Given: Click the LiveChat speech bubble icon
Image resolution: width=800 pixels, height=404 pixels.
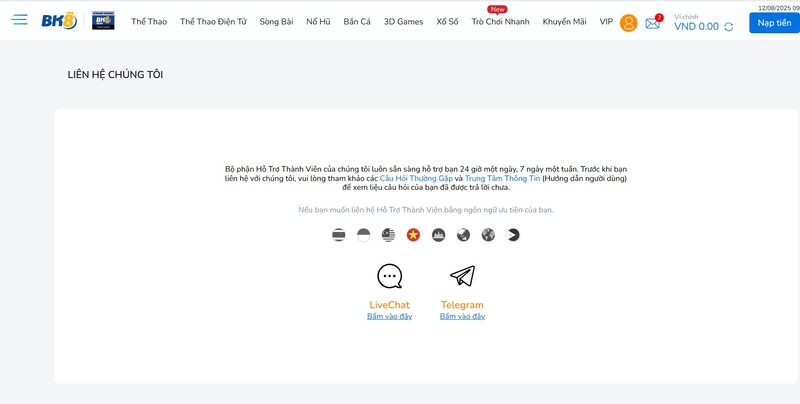Looking at the screenshot, I should [389, 276].
